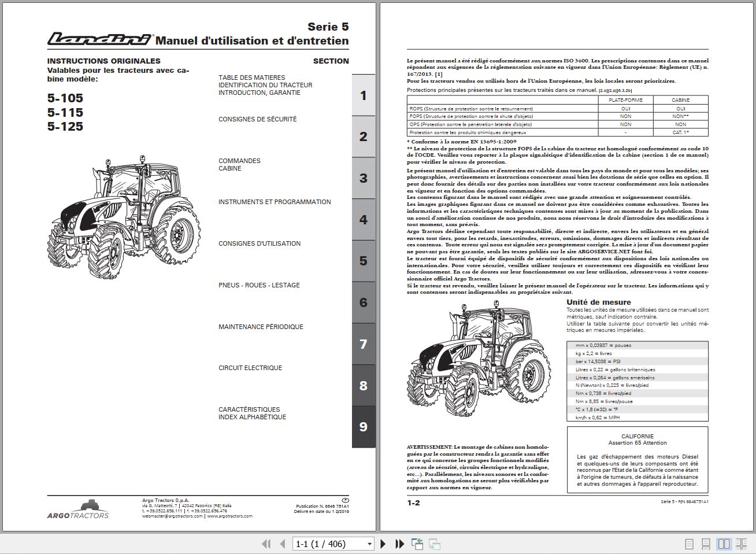This screenshot has width=756, height=554.
Task: Switch to two-page facing layout
Action: point(724,544)
